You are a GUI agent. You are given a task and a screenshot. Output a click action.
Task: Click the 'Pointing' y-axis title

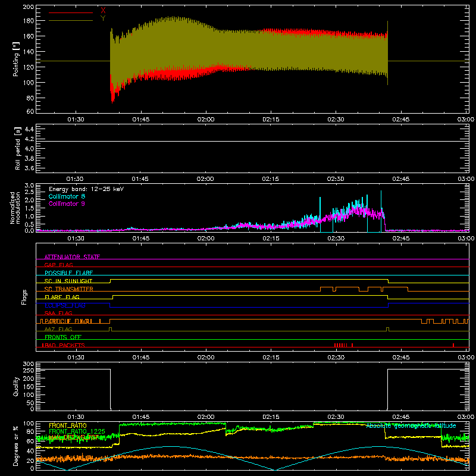(x=16, y=59)
